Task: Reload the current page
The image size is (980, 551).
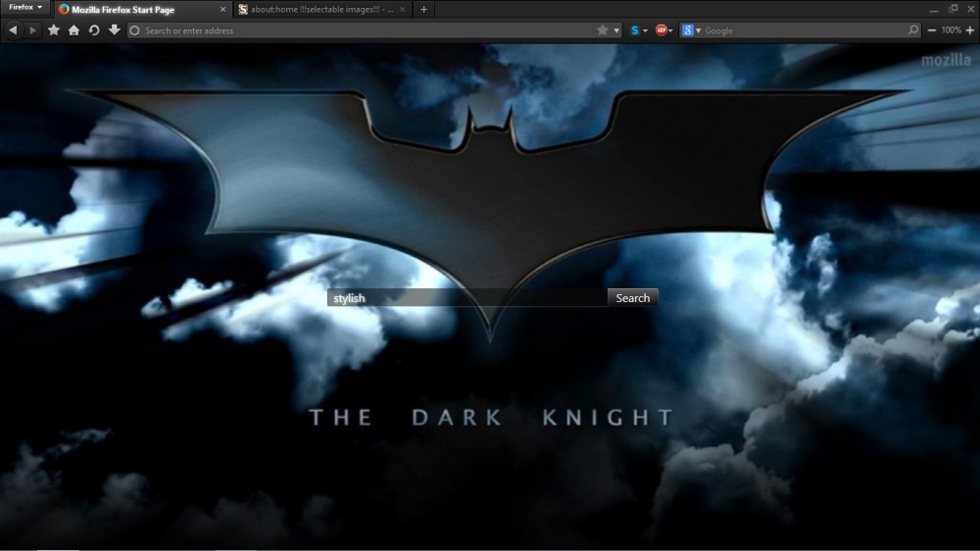Action: coord(94,30)
